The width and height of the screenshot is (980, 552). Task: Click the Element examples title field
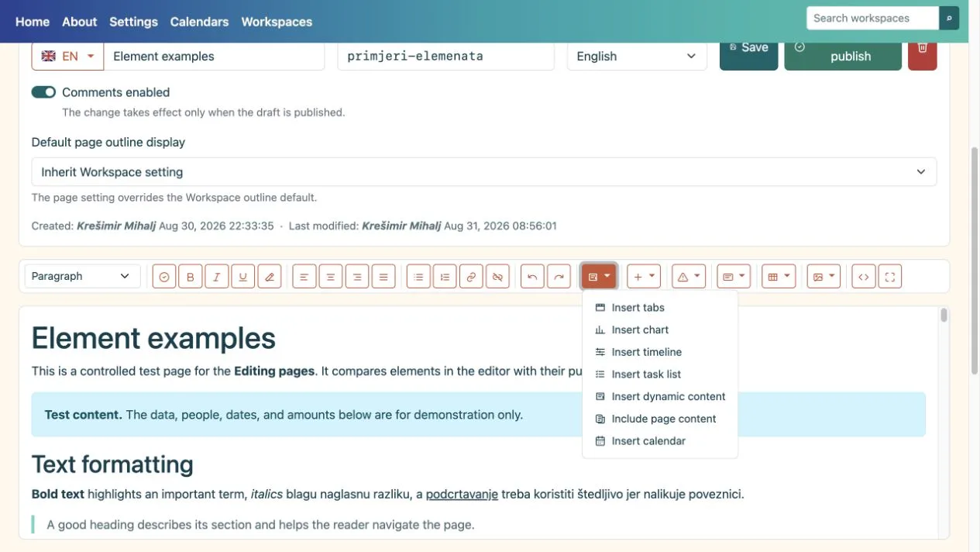(x=214, y=56)
